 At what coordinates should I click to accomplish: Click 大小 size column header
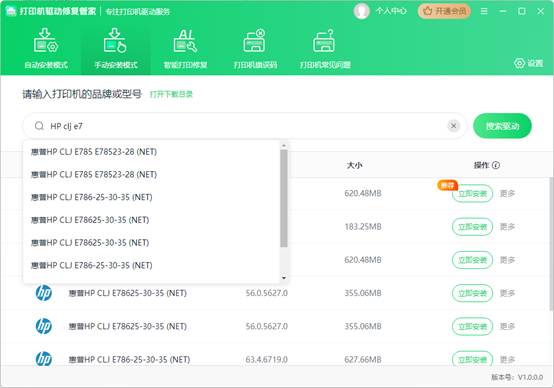coord(354,165)
